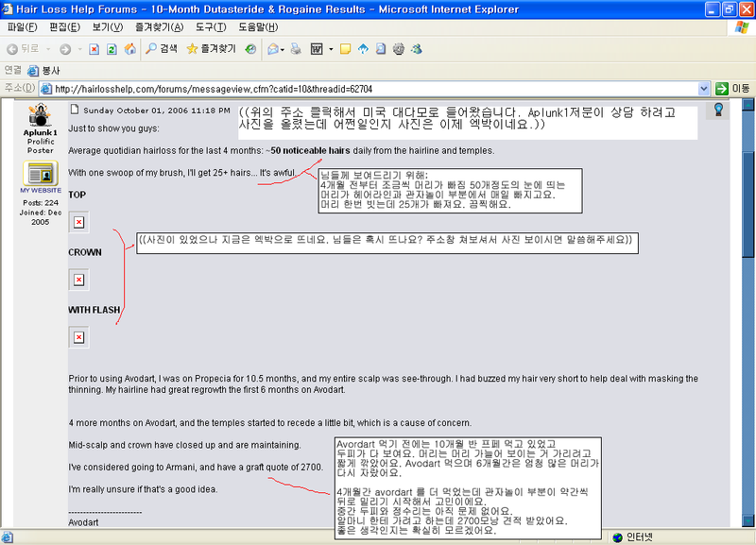
Task: Click the Mail envelope toolbar icon
Action: (x=273, y=49)
